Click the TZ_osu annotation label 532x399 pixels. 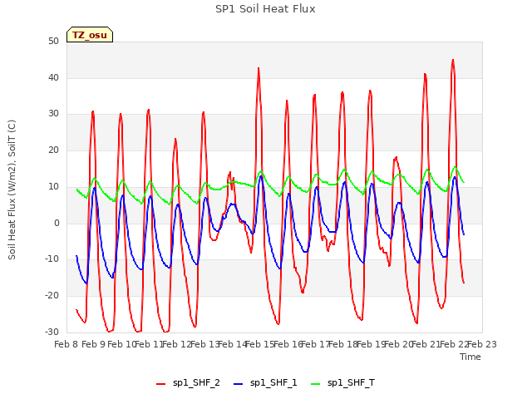pos(90,35)
